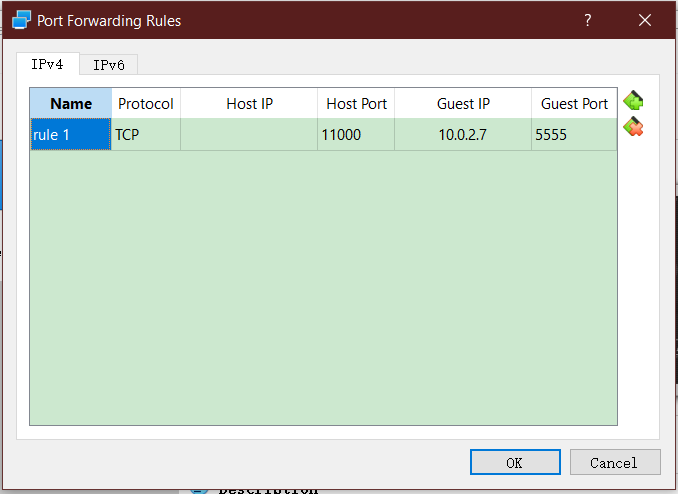Click the Host Port column header
The image size is (678, 494).
pos(356,103)
